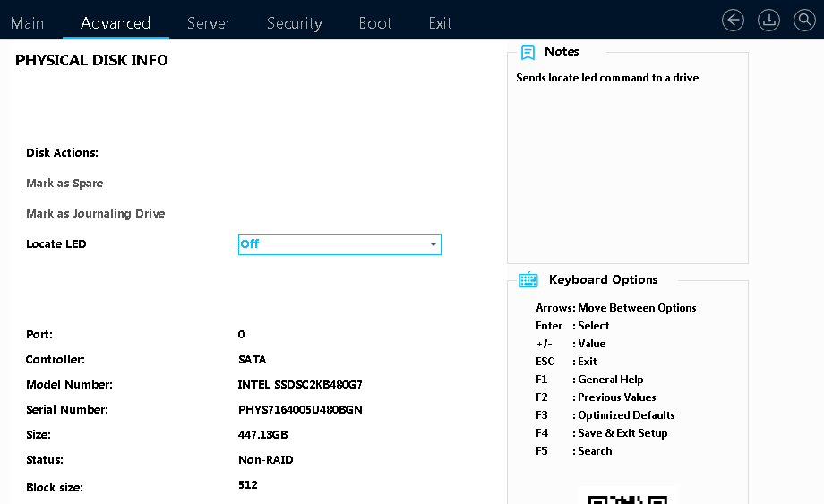Click the Locate LED dropdown arrow

(x=433, y=244)
